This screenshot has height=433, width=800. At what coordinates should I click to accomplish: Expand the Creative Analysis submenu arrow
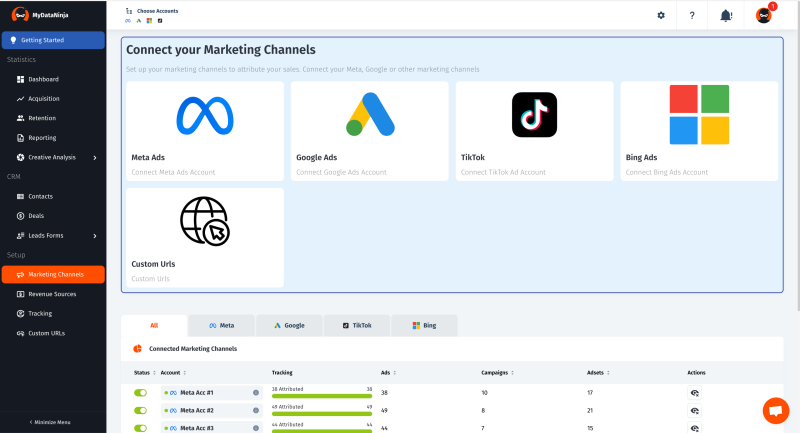tap(95, 158)
